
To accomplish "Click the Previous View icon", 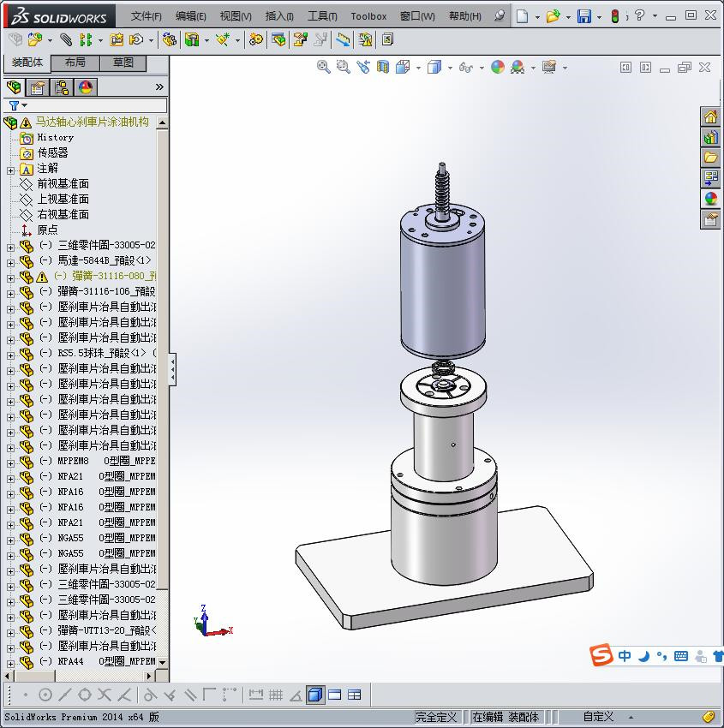I will (363, 68).
